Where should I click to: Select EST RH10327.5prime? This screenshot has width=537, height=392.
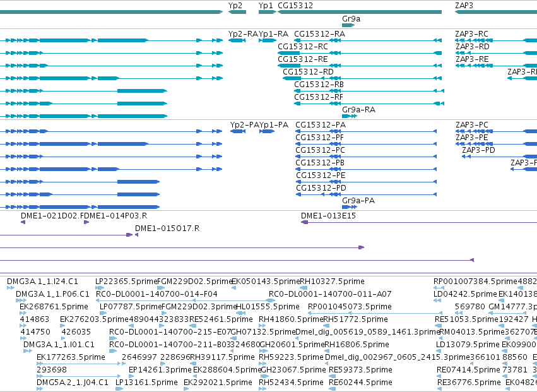pyautogui.click(x=332, y=282)
